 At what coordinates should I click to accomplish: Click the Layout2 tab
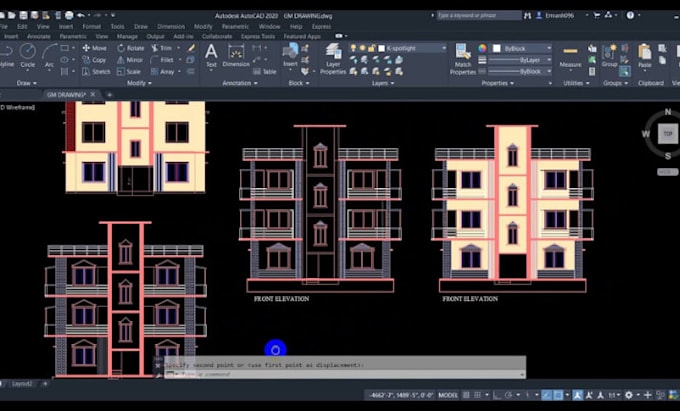[22, 384]
